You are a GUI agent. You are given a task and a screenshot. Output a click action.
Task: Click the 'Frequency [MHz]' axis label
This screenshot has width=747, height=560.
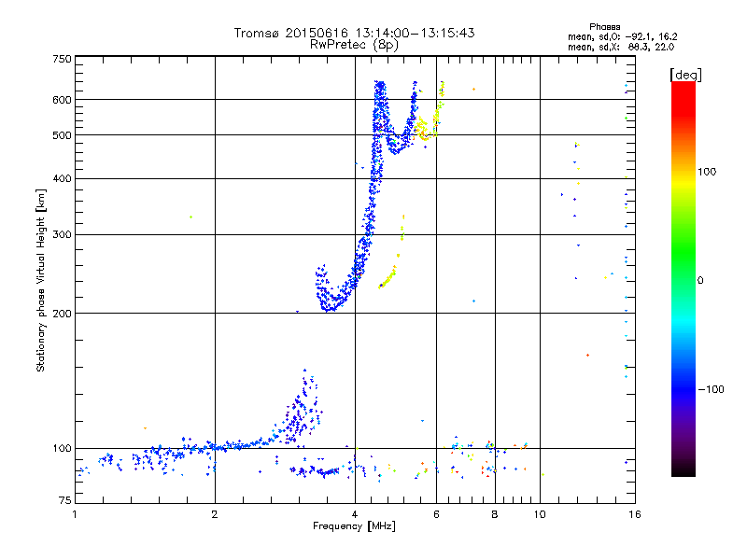coord(354,526)
